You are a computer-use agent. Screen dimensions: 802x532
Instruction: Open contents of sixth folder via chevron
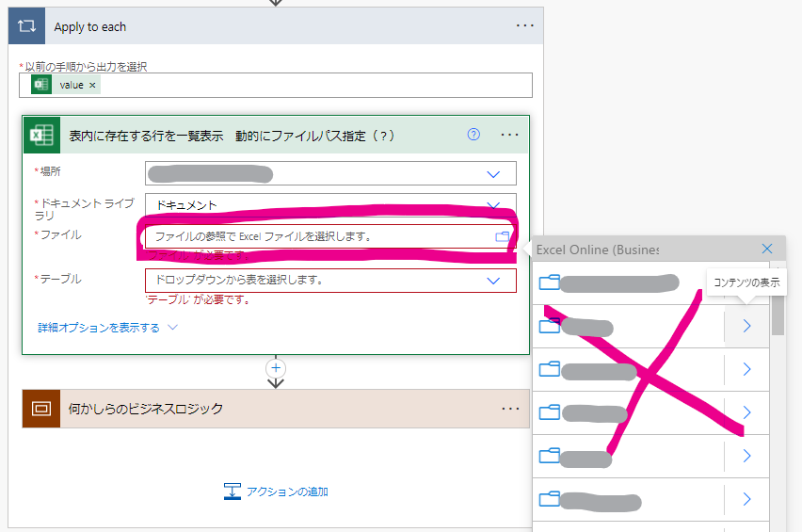746,499
